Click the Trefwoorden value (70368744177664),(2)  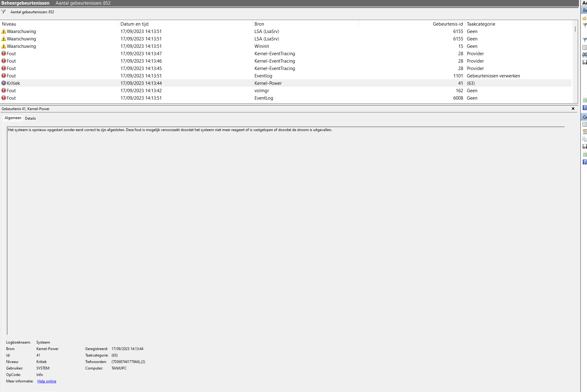point(128,362)
